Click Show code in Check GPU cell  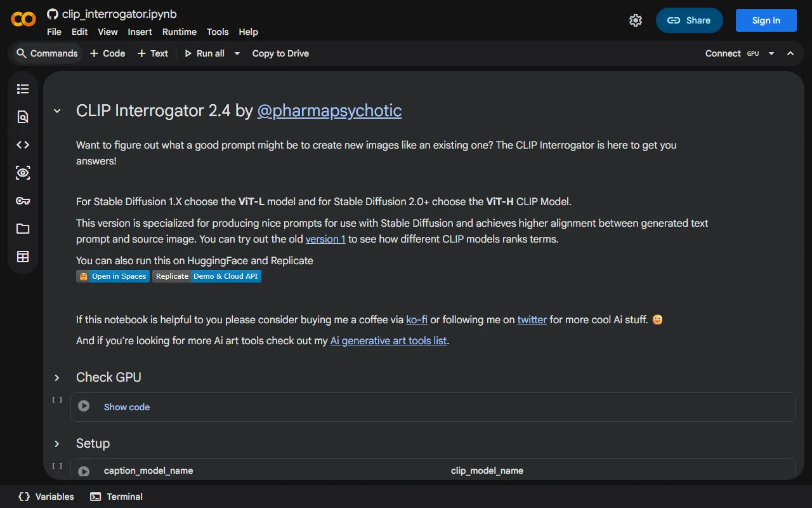pyautogui.click(x=127, y=407)
